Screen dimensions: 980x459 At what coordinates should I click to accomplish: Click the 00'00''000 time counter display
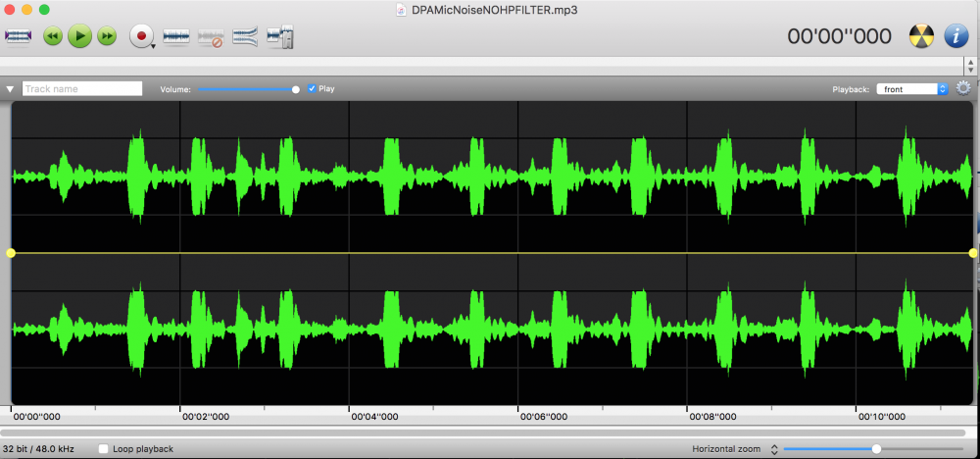point(839,37)
